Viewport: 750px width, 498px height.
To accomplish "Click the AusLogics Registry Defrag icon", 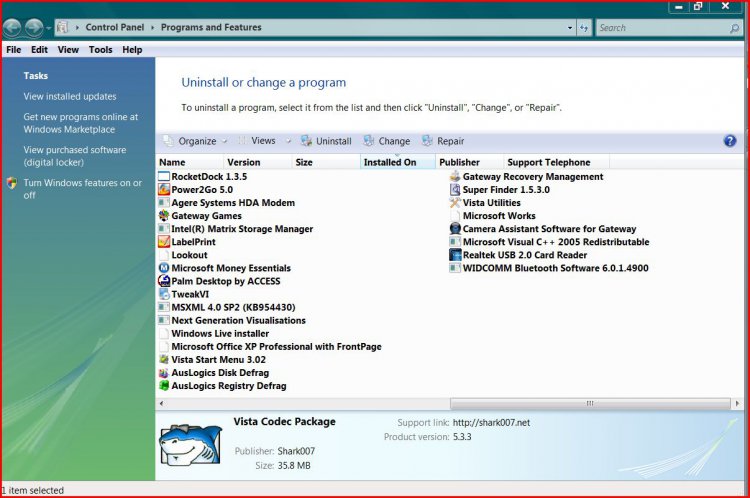I will pyautogui.click(x=164, y=386).
